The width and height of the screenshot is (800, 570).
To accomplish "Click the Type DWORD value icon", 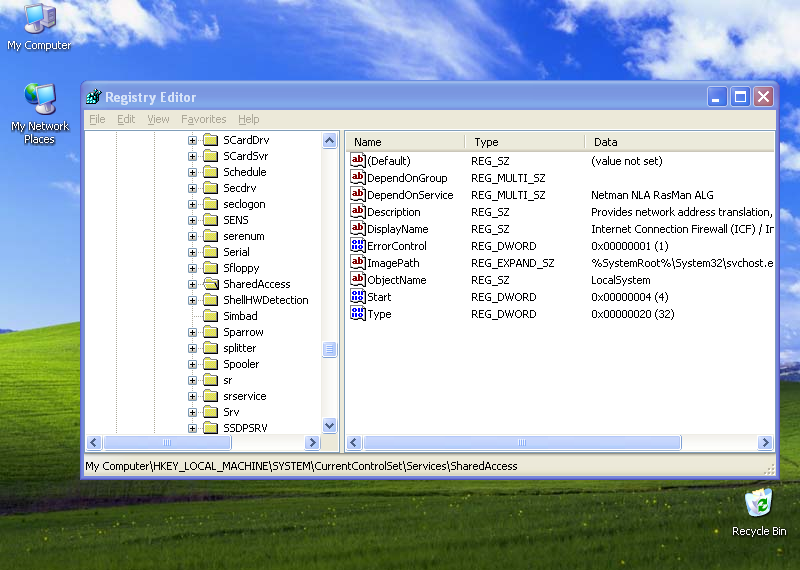I will coord(358,313).
